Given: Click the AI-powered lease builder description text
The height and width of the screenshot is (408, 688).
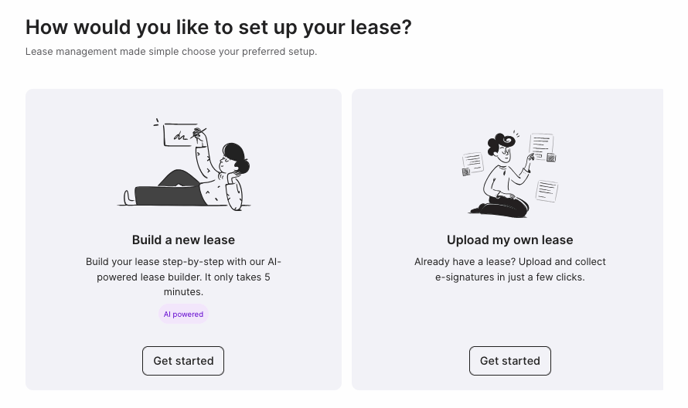Looking at the screenshot, I should tap(183, 276).
